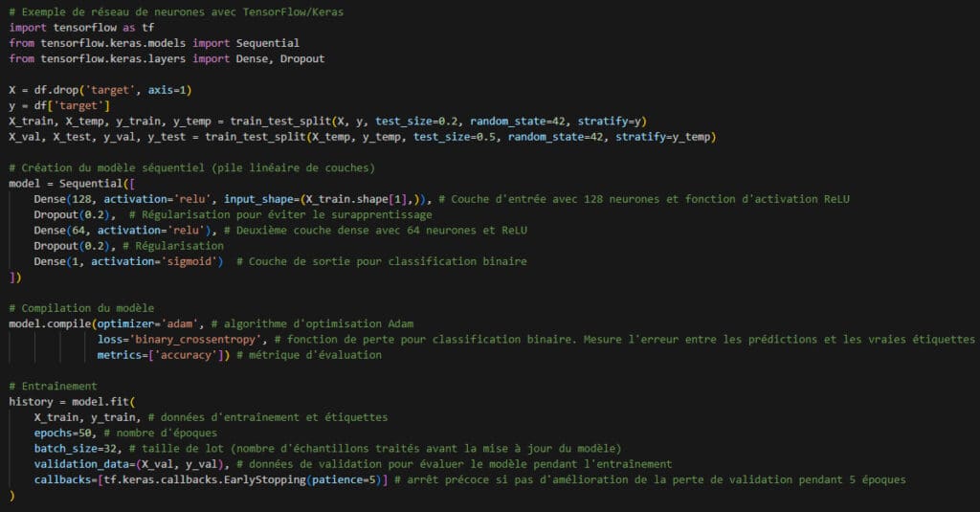Viewport: 980px width, 512px height.
Task: Click 'stratify=y)' ending the first split line
Action: tap(612, 122)
